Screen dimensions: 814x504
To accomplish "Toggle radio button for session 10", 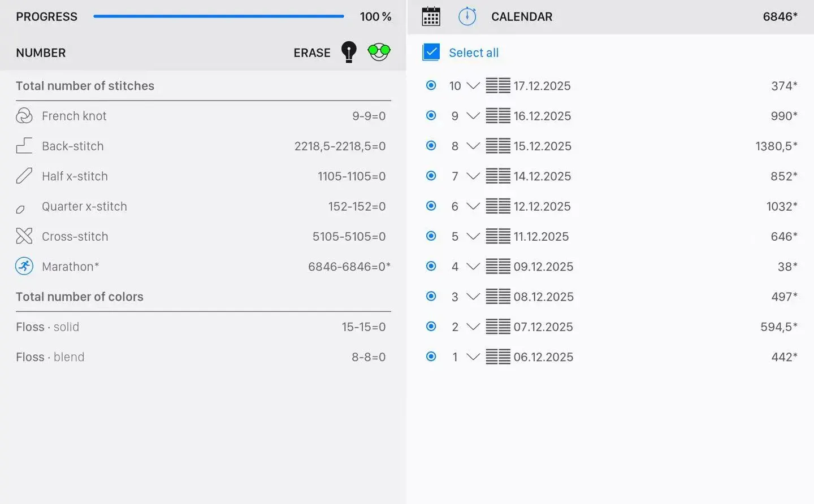I will click(431, 85).
